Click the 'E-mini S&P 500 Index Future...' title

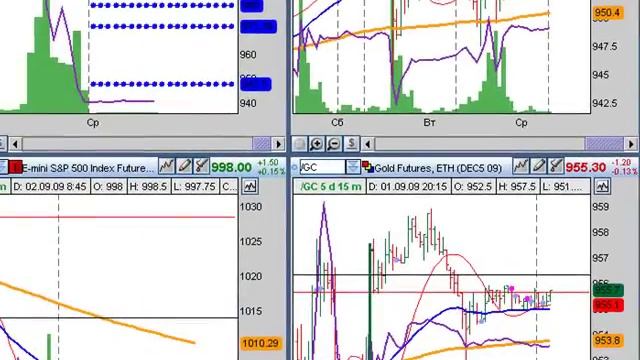click(x=88, y=168)
